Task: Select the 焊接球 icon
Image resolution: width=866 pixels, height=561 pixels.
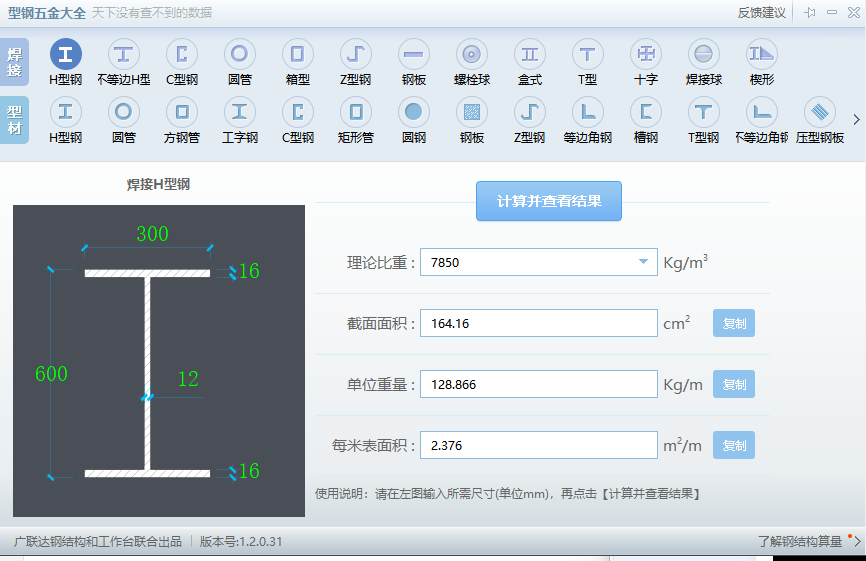Action: (x=704, y=54)
